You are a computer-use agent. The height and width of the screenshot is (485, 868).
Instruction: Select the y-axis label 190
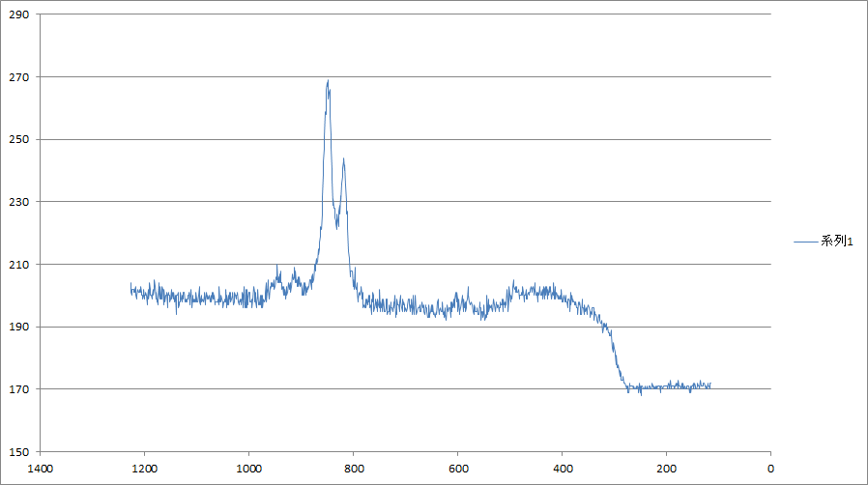click(x=19, y=327)
